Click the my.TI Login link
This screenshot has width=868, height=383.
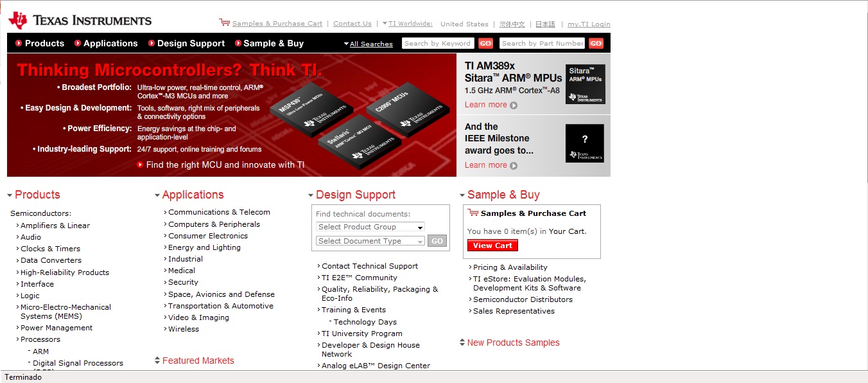point(589,24)
